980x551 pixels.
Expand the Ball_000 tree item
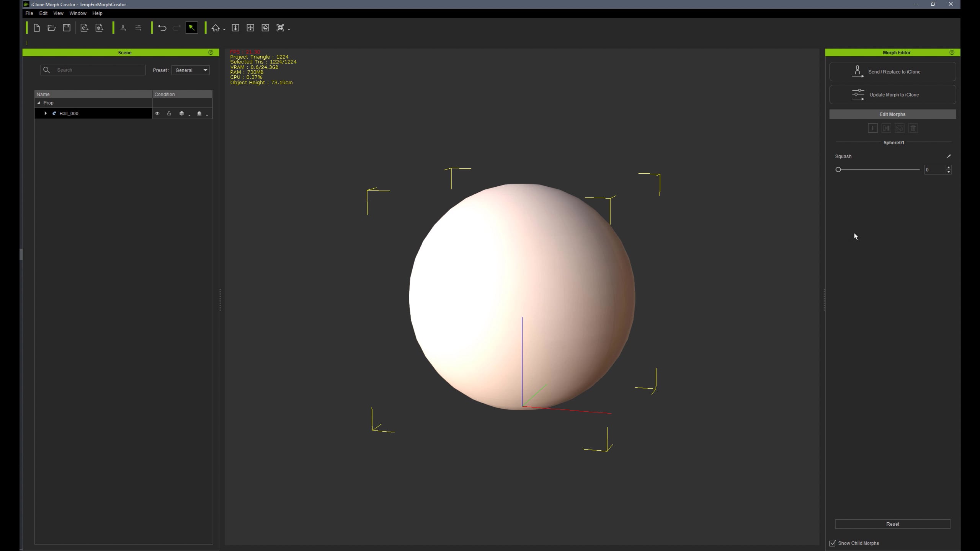[x=46, y=113]
